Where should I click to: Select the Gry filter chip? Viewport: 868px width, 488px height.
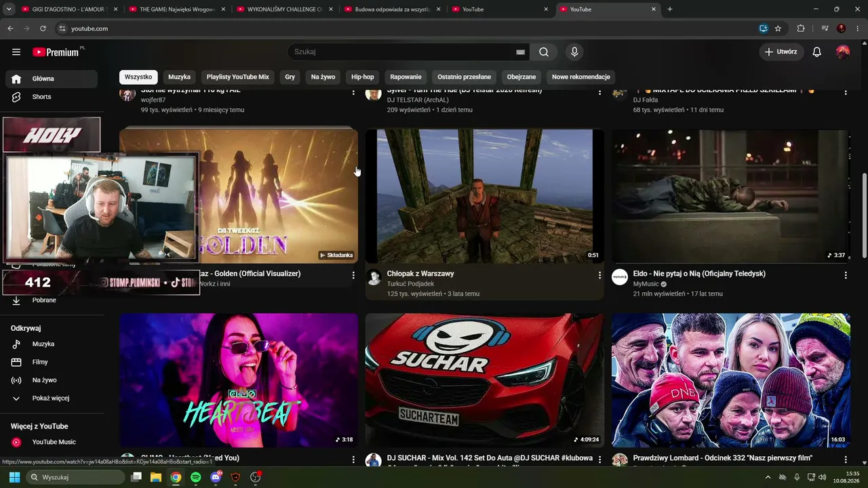coord(290,77)
